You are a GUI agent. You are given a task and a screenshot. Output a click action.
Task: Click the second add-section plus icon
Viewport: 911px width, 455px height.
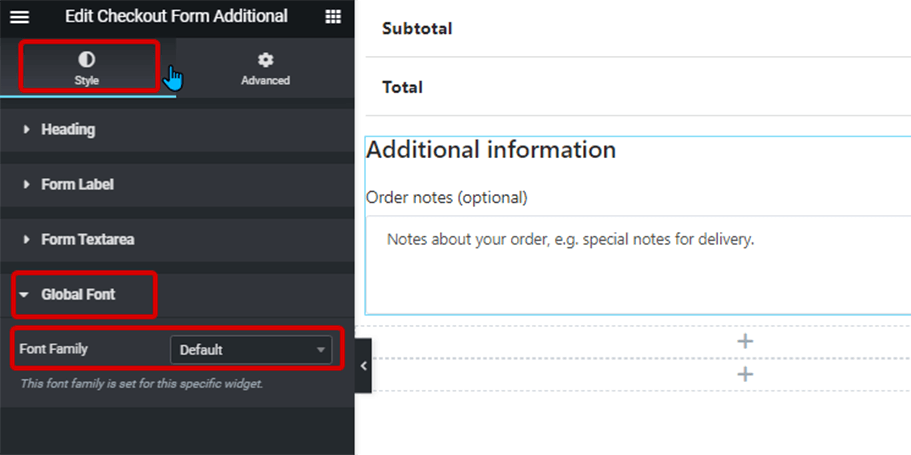(744, 374)
